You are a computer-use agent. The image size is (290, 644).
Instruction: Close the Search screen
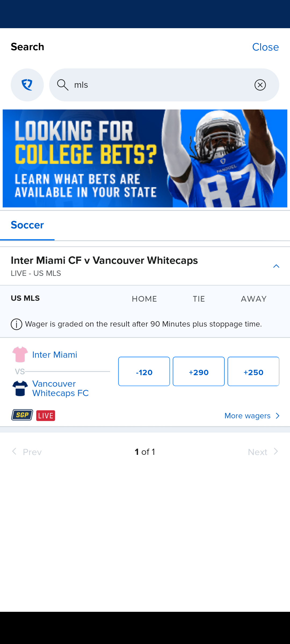point(265,47)
